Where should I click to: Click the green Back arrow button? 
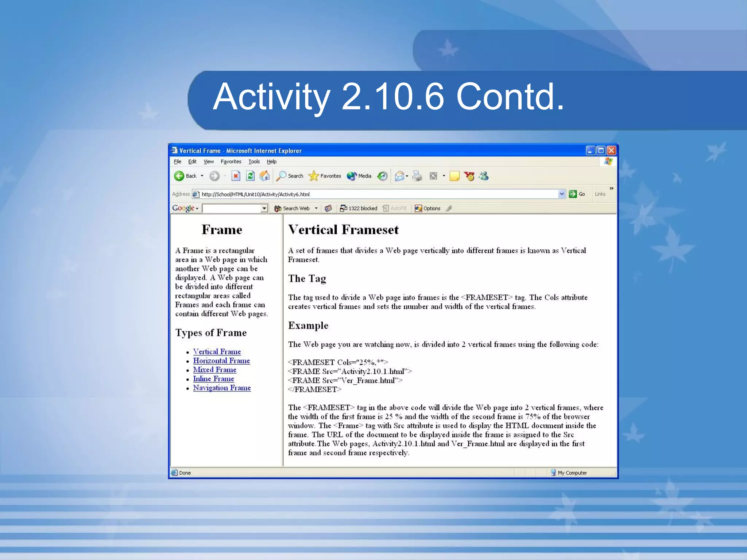tap(179, 176)
